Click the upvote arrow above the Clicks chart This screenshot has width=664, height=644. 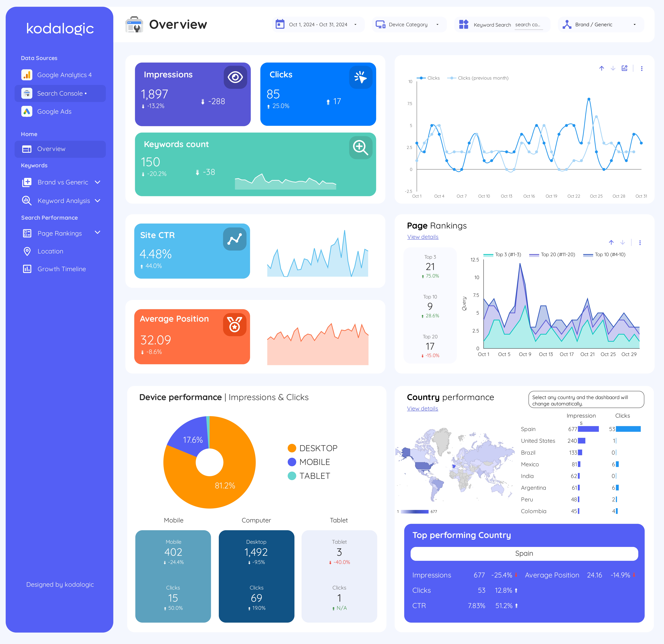pos(602,68)
